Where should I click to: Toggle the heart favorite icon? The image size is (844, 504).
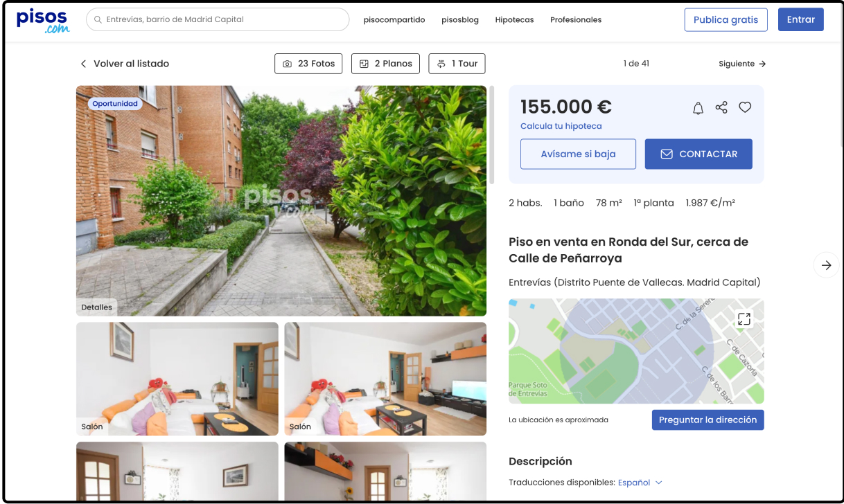[745, 107]
